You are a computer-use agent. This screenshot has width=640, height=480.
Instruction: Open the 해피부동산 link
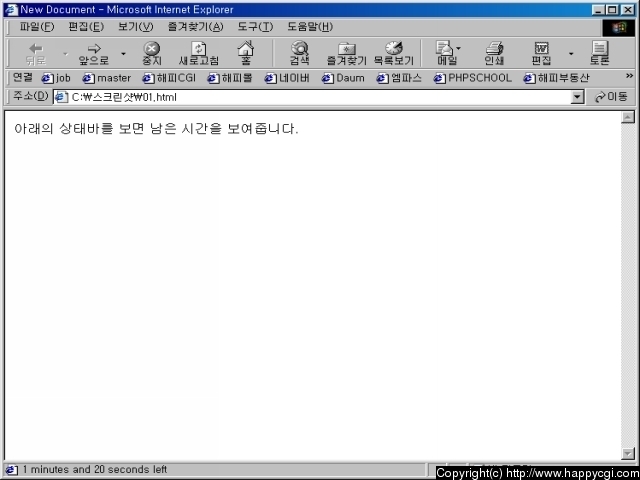click(x=556, y=78)
